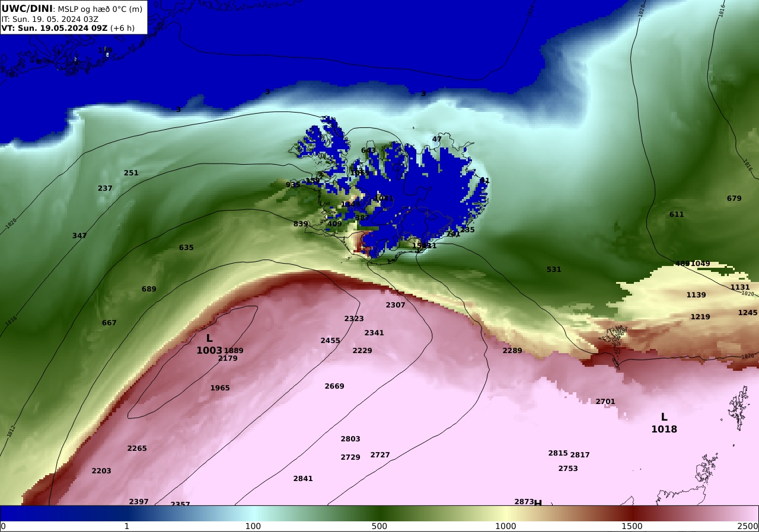Click the height value 1139
759x532 pixels.
coord(696,295)
